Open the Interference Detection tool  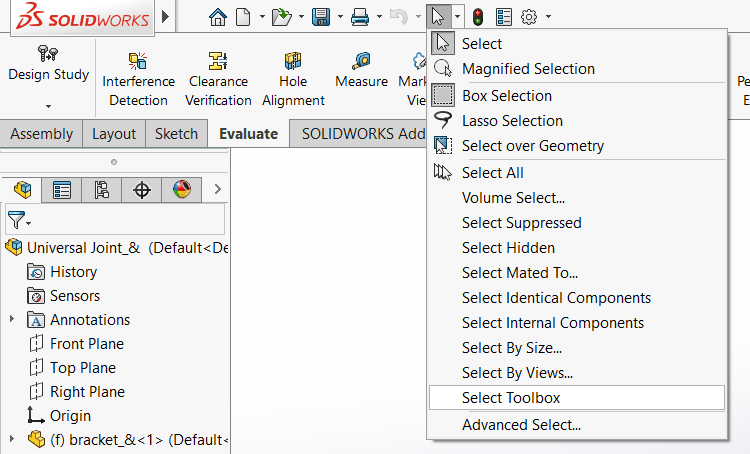pos(138,79)
